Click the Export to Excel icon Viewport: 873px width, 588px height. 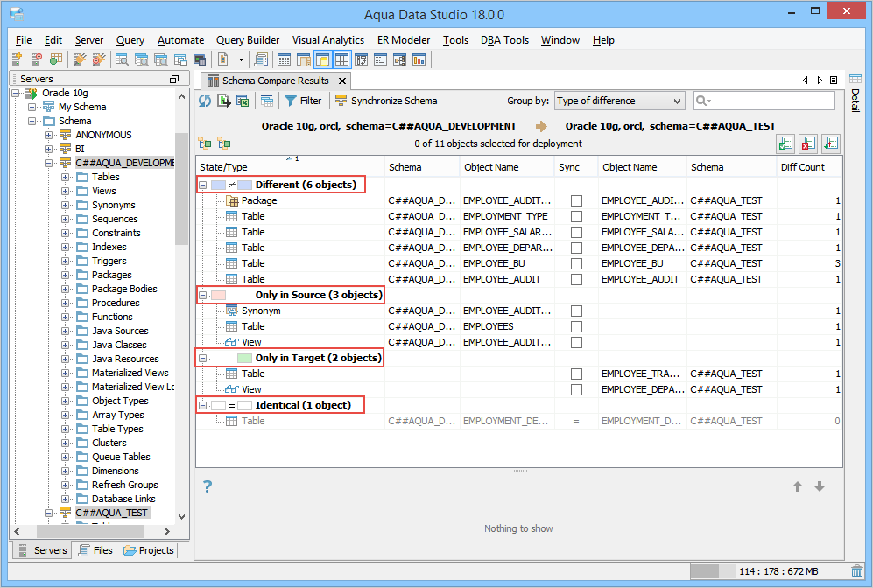coord(243,101)
